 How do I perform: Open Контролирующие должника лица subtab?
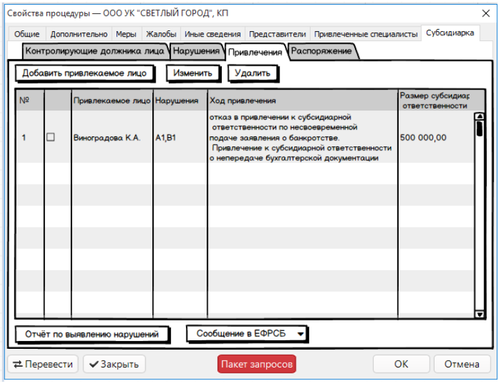95,51
